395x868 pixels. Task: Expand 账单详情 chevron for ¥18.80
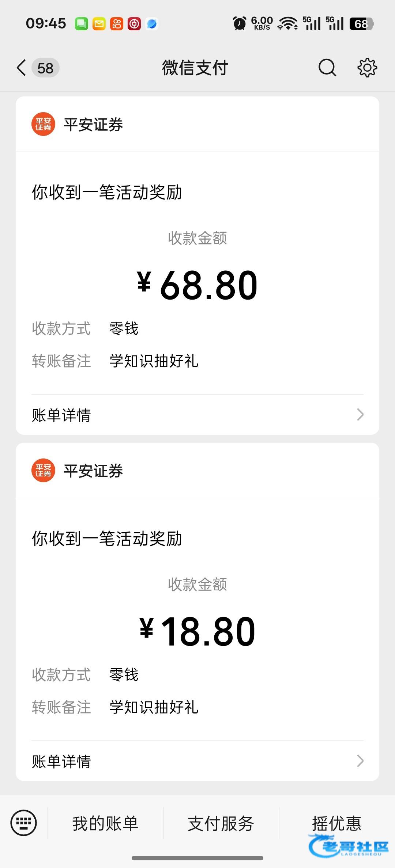pos(360,761)
